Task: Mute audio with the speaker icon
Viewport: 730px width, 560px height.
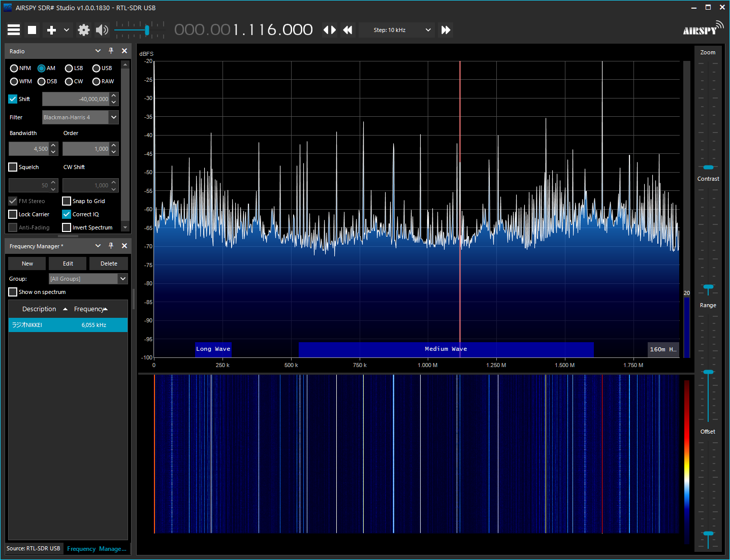Action: tap(102, 30)
